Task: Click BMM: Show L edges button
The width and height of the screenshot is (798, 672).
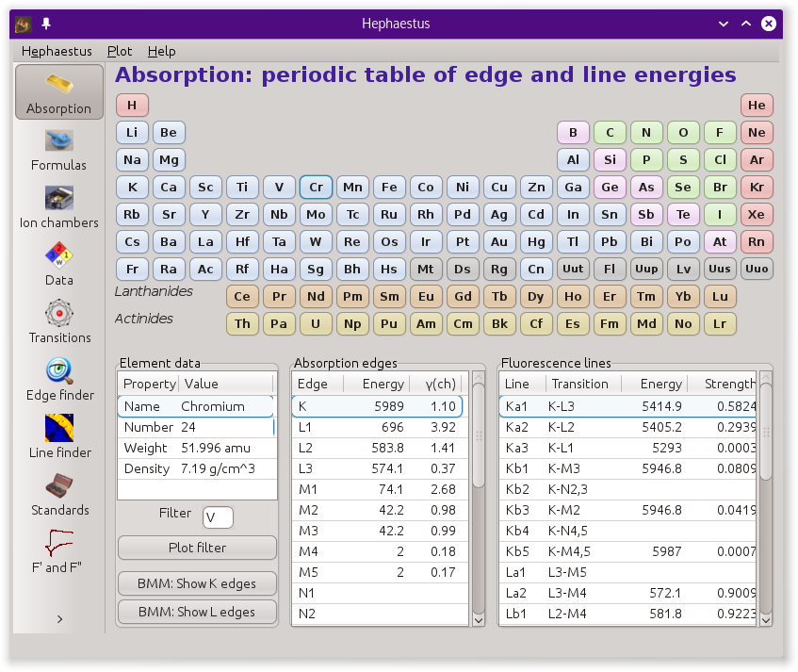Action: click(x=197, y=612)
